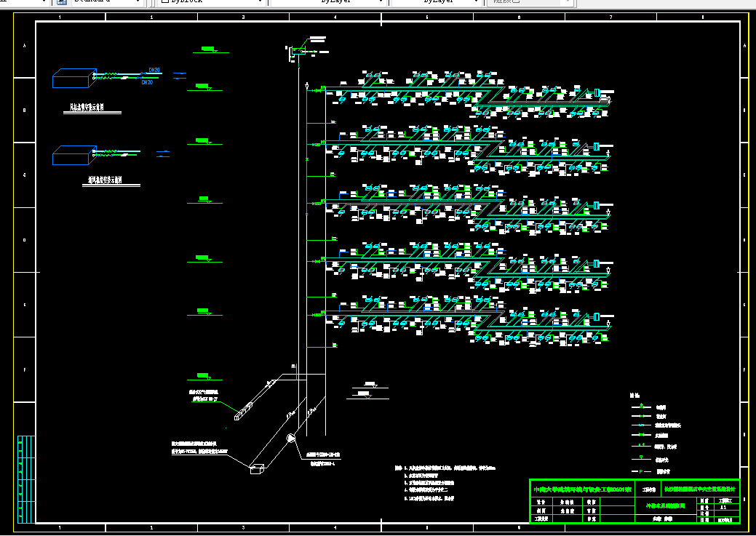Open the ByBlock color dropdown
The width and height of the screenshot is (756, 536).
[212, 2]
